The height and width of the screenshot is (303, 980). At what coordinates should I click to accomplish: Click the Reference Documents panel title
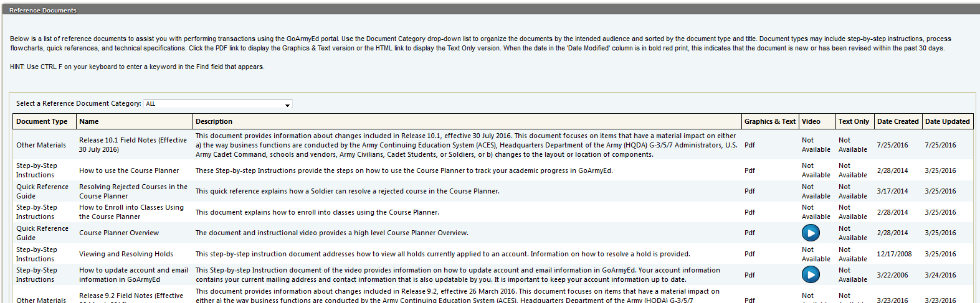(43, 10)
